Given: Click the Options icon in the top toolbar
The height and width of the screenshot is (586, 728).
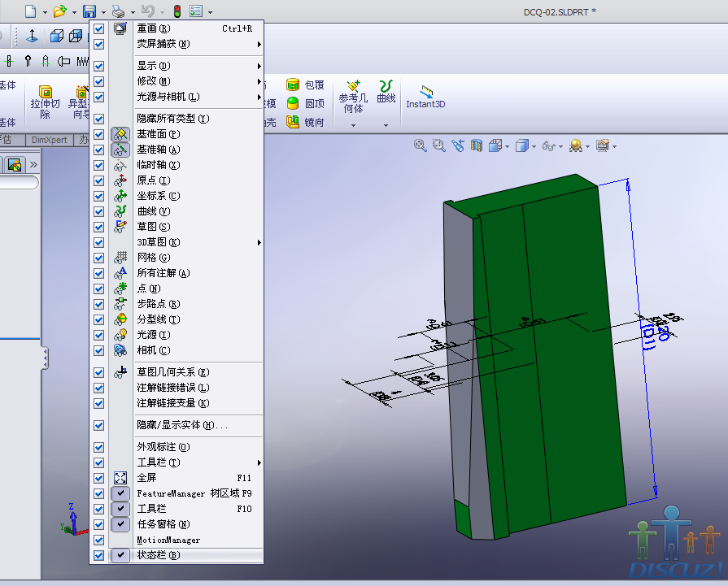Looking at the screenshot, I should pyautogui.click(x=196, y=11).
